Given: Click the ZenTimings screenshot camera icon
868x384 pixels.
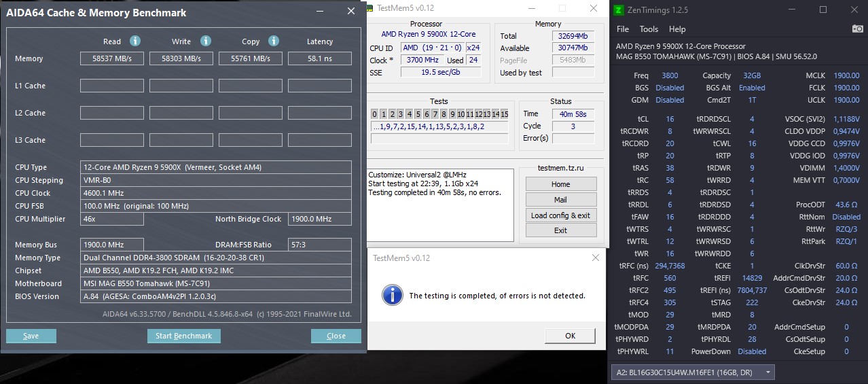Looking at the screenshot, I should [x=858, y=29].
